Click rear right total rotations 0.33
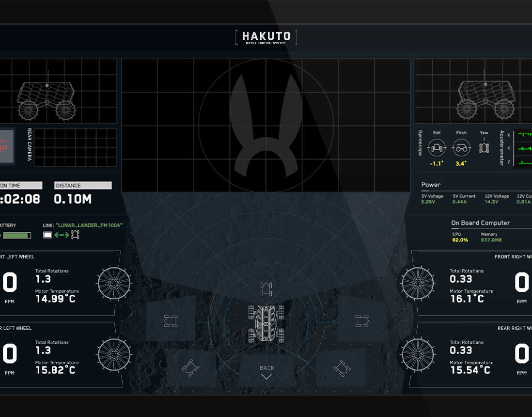Viewport: 532px width, 417px height. click(461, 351)
